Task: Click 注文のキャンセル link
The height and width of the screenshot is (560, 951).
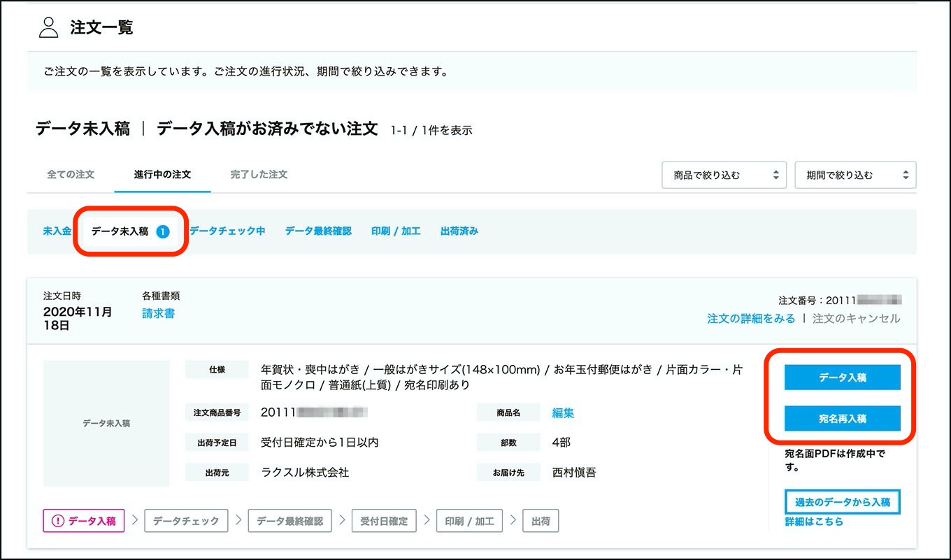Action: (857, 319)
